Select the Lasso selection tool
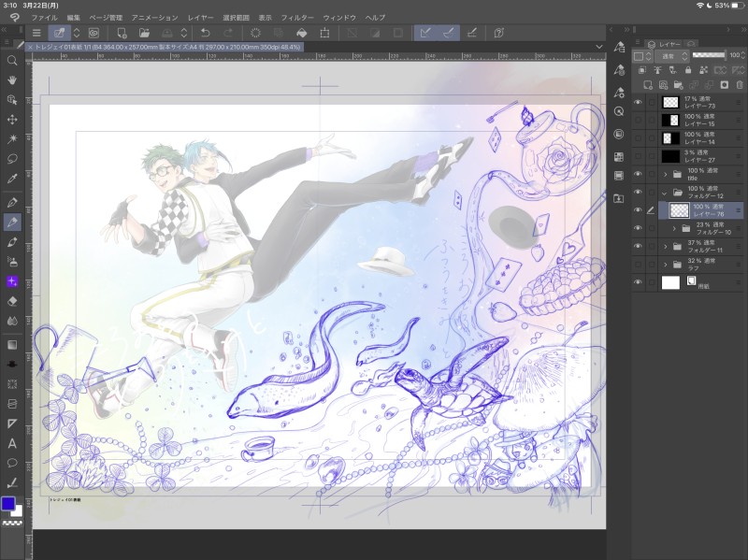 pyautogui.click(x=12, y=158)
